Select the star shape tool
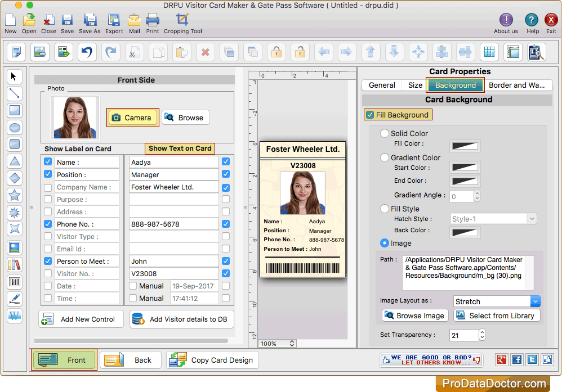Image resolution: width=562 pixels, height=392 pixels. coord(14,196)
